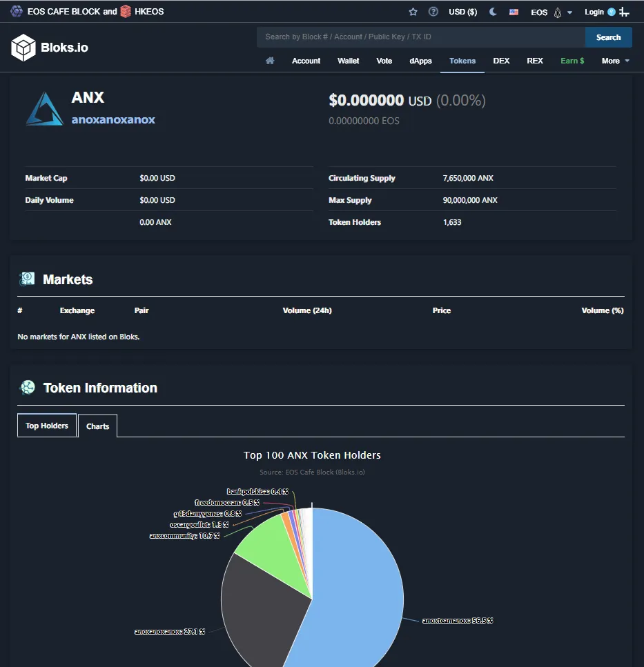The height and width of the screenshot is (667, 644).
Task: Click the No markets for ANX message
Action: pyautogui.click(x=78, y=337)
